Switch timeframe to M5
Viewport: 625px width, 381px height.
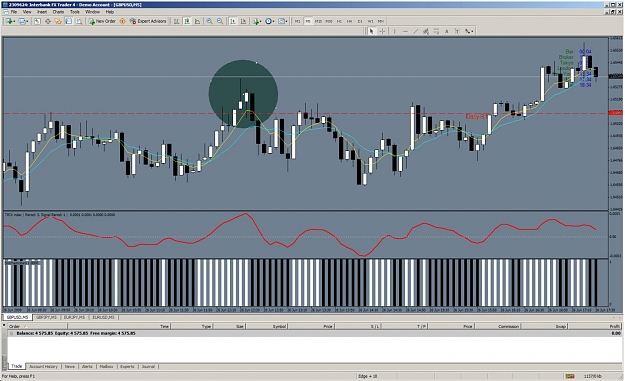click(308, 21)
